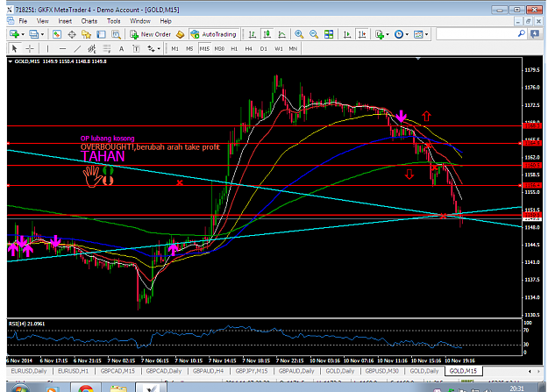This screenshot has height=392, width=548.
Task: Open the MQL5 community chat icon
Action: pyautogui.click(x=535, y=34)
